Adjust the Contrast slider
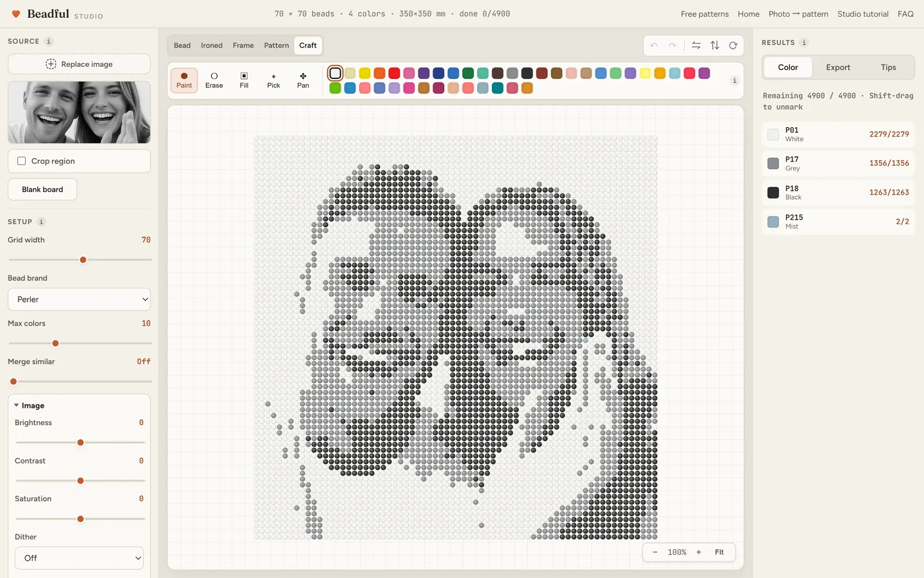Screen dimensions: 924x578 point(80,481)
